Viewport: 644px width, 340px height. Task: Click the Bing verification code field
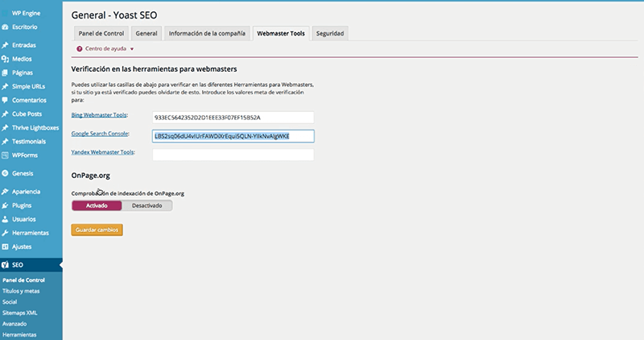pos(233,118)
